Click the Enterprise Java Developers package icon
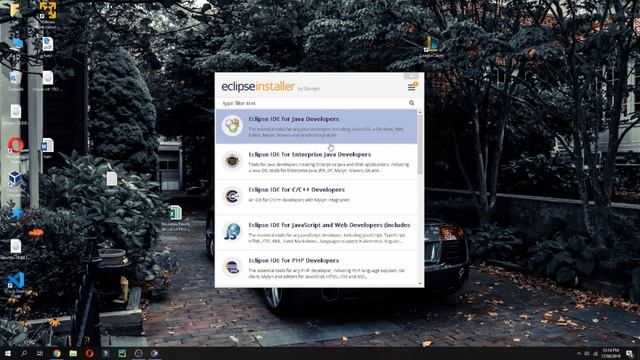The width and height of the screenshot is (640, 360). click(x=232, y=160)
